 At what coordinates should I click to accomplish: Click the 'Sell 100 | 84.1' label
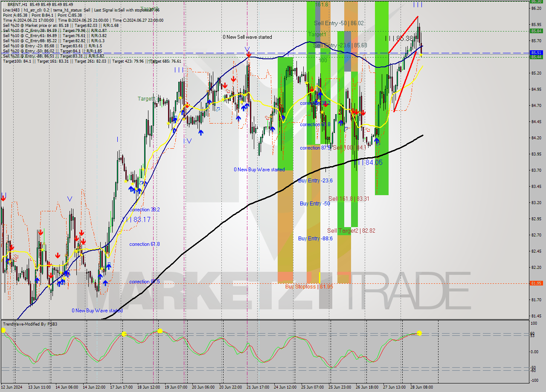[349, 147]
